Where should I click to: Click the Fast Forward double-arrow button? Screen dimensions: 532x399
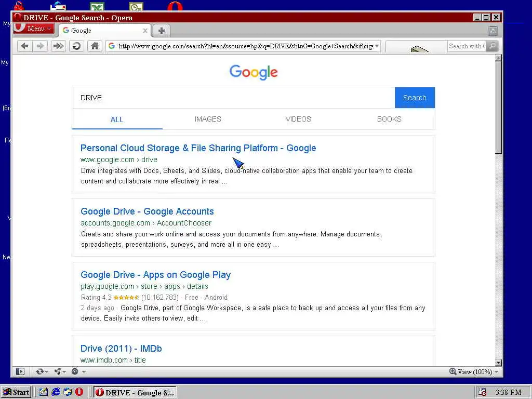[x=58, y=46]
